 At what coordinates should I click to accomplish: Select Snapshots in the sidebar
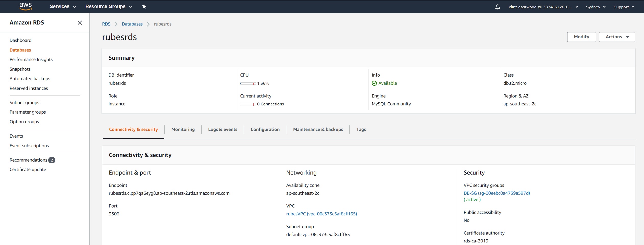pos(20,69)
